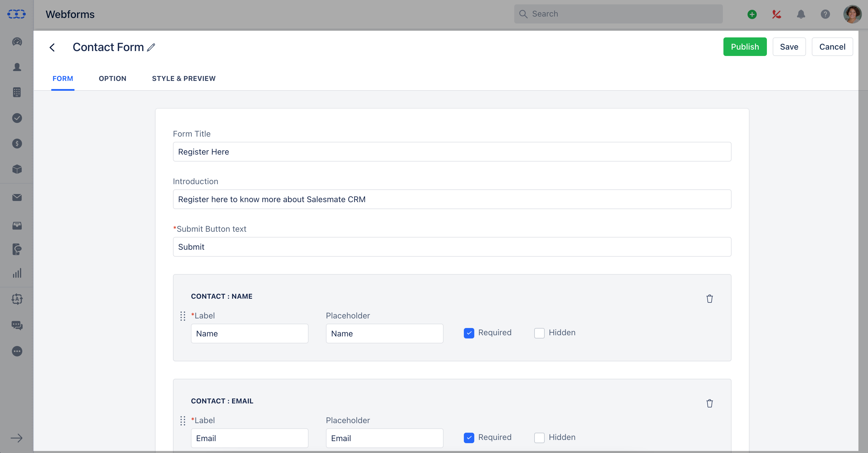This screenshot has width=868, height=453.
Task: Open the Products box icon in sidebar
Action: 17,169
